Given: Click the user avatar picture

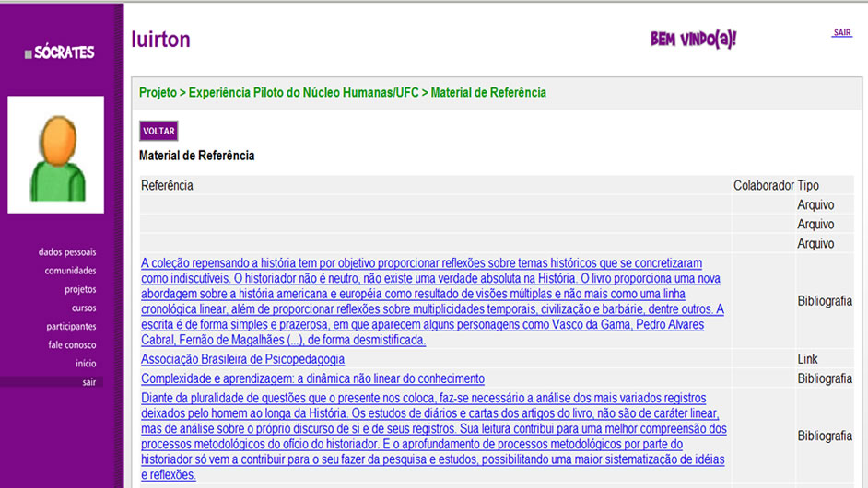Looking at the screenshot, I should 55,155.
